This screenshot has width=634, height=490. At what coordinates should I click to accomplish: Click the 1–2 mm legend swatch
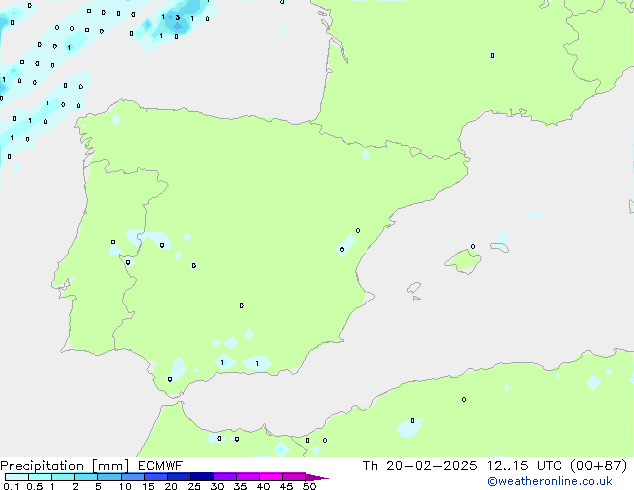coord(63,477)
